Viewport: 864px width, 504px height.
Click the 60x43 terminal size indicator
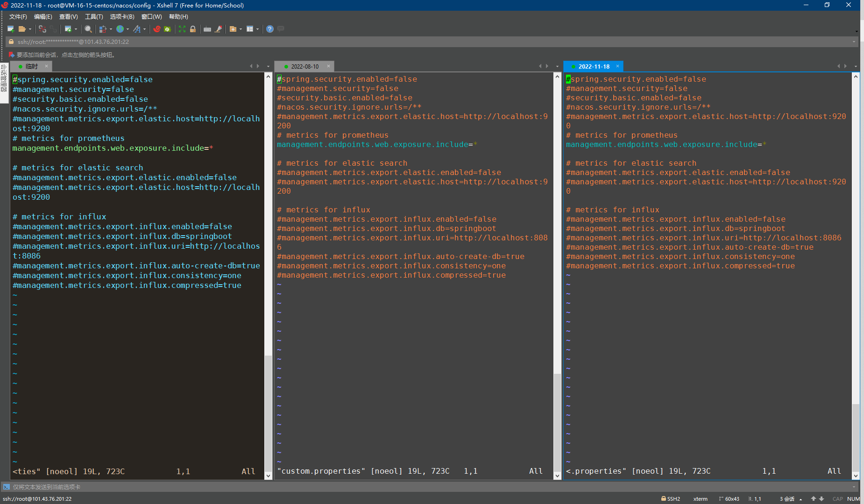click(729, 499)
